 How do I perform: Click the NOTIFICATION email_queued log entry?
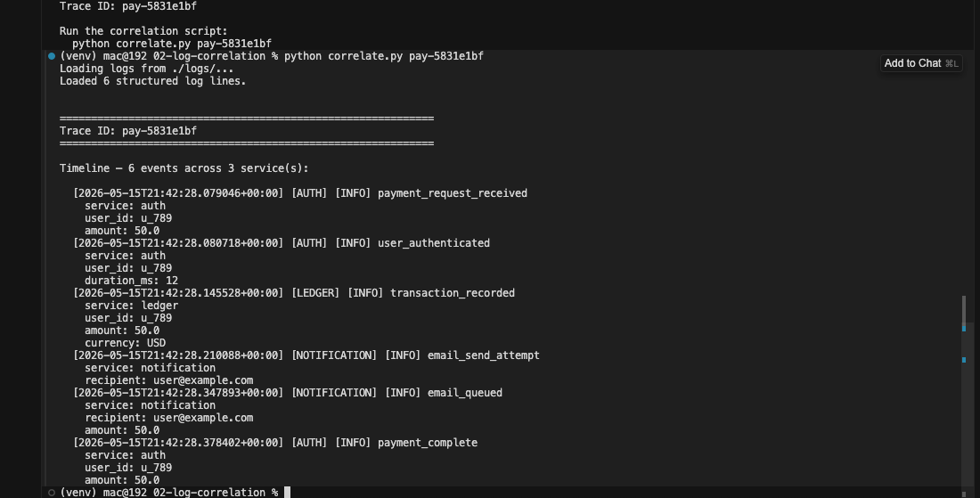pyautogui.click(x=288, y=393)
